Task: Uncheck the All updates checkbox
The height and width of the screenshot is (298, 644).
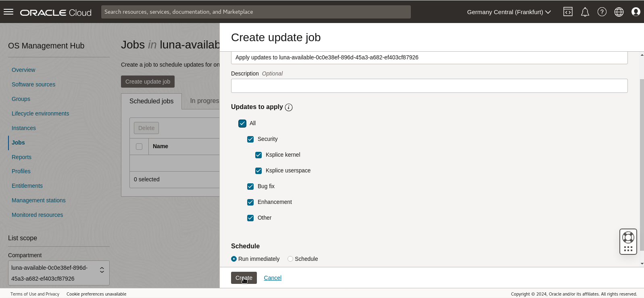Action: 242,124
